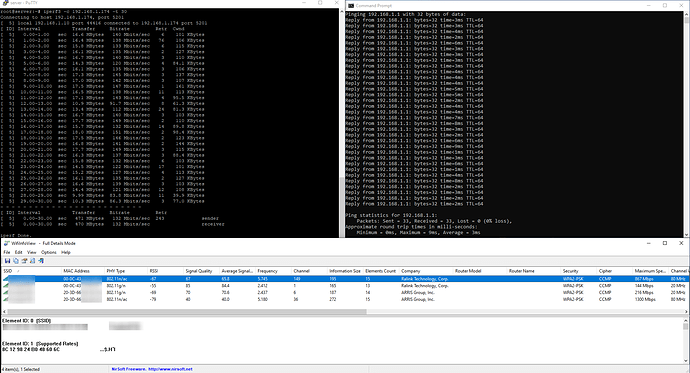Screen dimensions: 690x373
Task: Open the nirsoft.net link in status bar
Action: pos(170,369)
